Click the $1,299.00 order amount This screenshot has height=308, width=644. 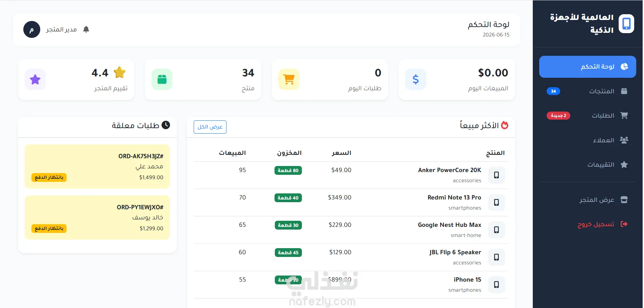click(151, 229)
